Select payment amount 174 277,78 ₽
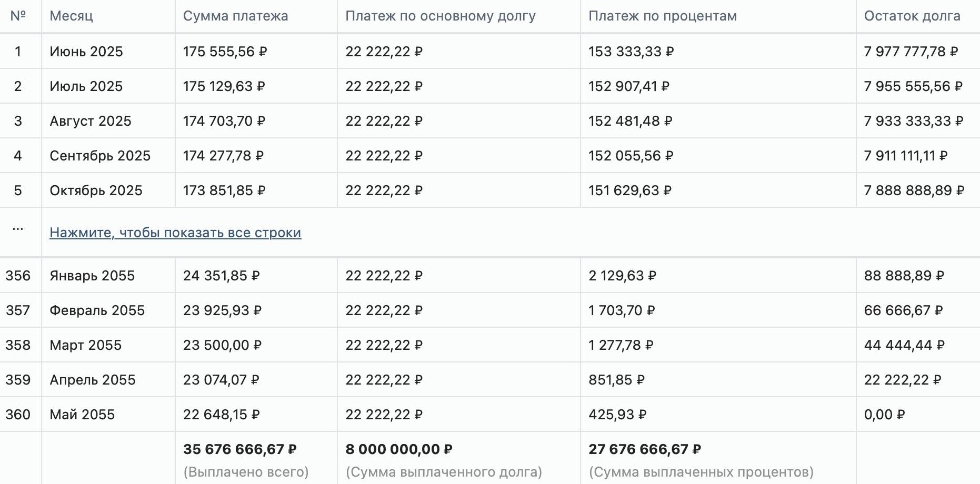The image size is (980, 484). (223, 156)
